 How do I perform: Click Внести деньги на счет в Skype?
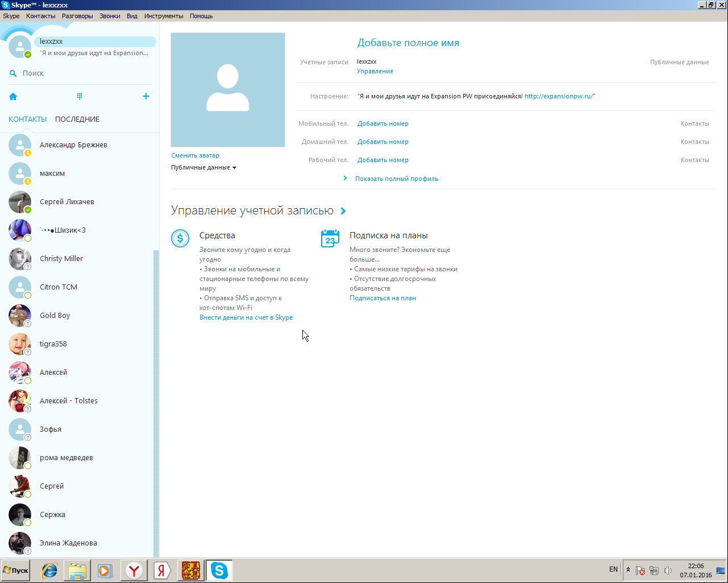(x=246, y=317)
